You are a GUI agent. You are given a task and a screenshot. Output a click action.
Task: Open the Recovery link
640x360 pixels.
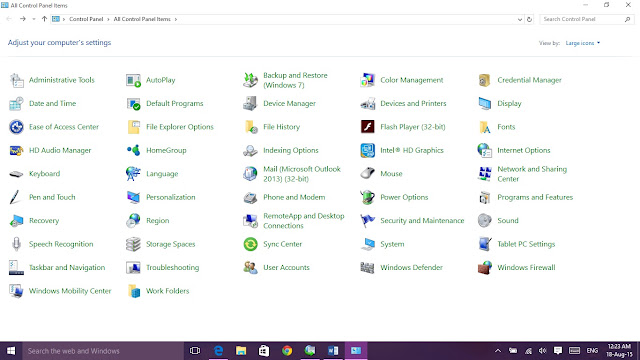pyautogui.click(x=44, y=220)
